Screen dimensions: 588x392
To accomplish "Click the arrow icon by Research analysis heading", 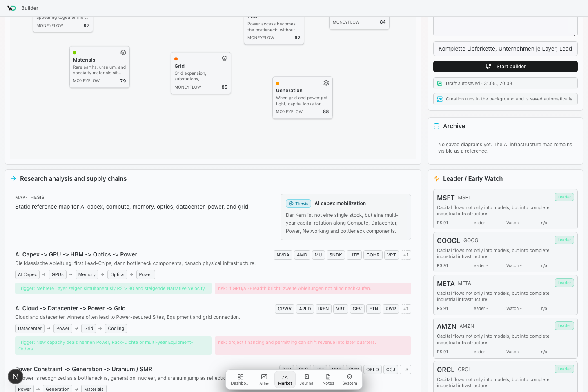I will 13,179.
